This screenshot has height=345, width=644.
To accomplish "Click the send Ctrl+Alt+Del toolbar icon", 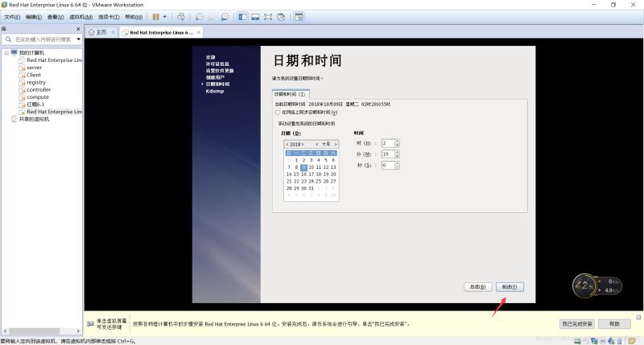I will point(180,16).
